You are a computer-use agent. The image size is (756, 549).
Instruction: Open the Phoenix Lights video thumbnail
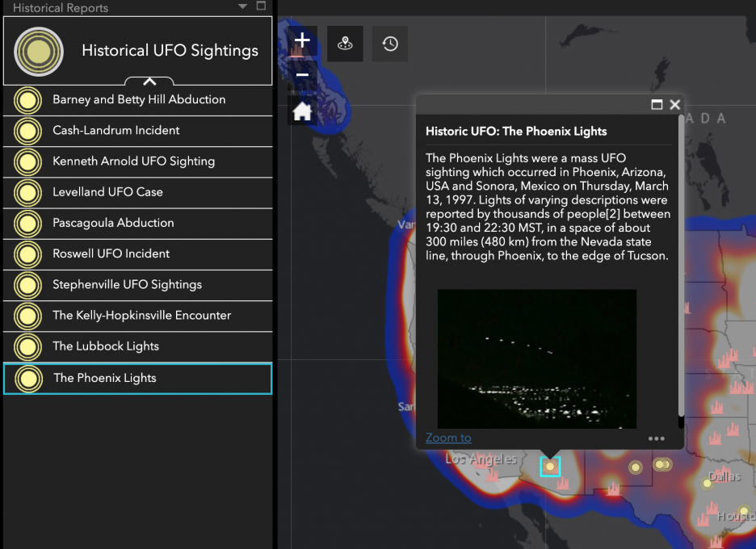pyautogui.click(x=536, y=359)
